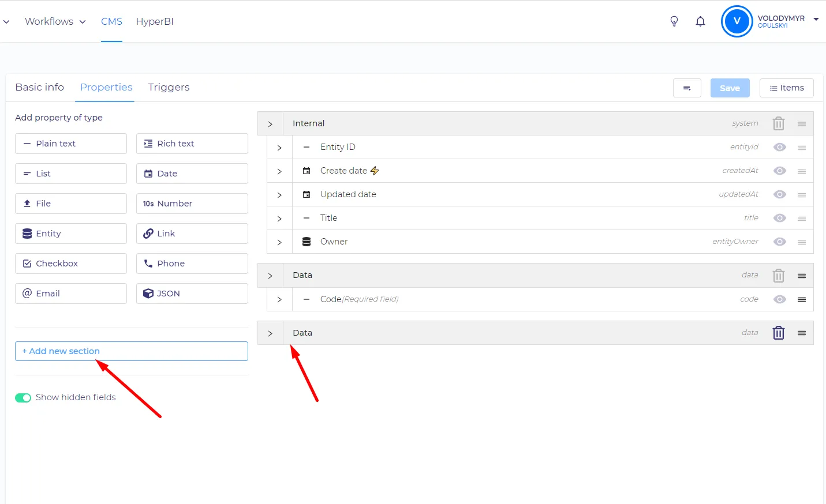Add an Entity property
The width and height of the screenshot is (826, 504).
coord(71,234)
